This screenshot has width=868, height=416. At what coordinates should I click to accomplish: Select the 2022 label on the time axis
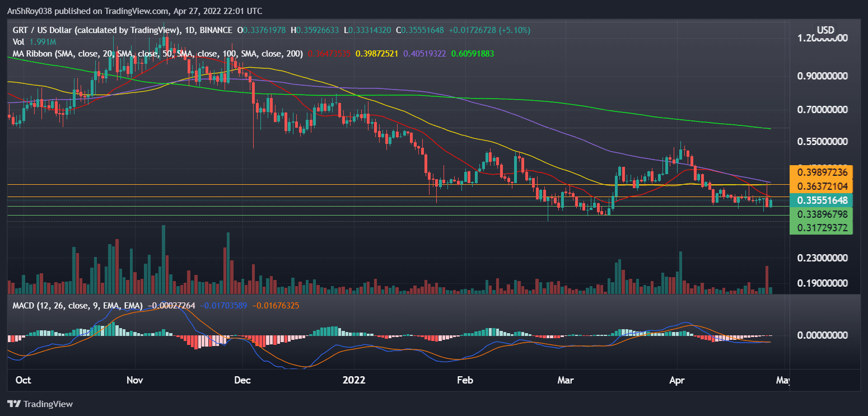pos(353,380)
